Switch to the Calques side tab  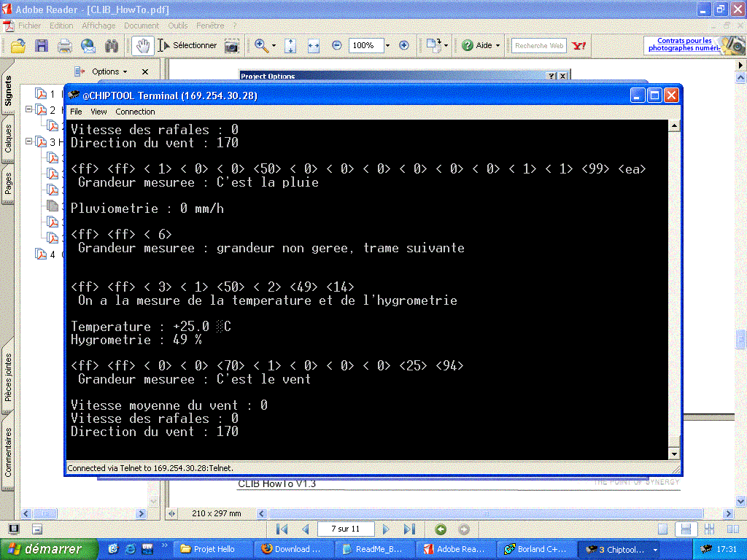click(x=8, y=138)
